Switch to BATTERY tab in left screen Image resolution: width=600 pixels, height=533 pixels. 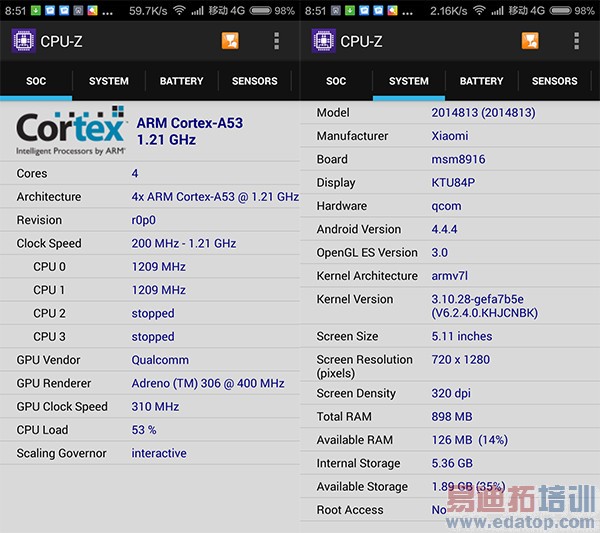click(x=181, y=81)
